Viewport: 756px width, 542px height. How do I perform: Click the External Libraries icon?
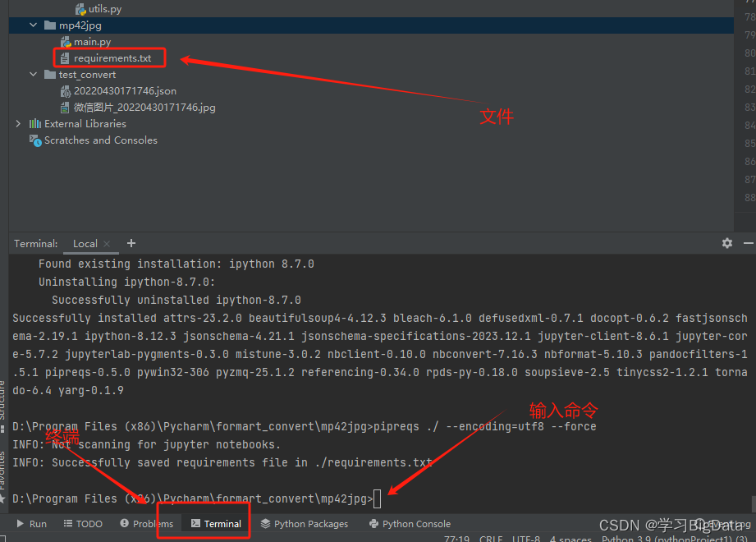(35, 124)
